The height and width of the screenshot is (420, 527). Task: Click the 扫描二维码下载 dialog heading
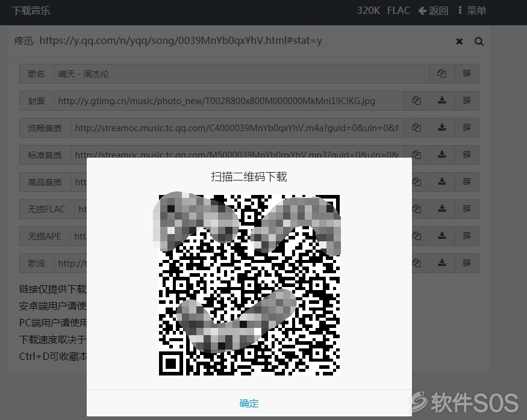click(x=249, y=176)
